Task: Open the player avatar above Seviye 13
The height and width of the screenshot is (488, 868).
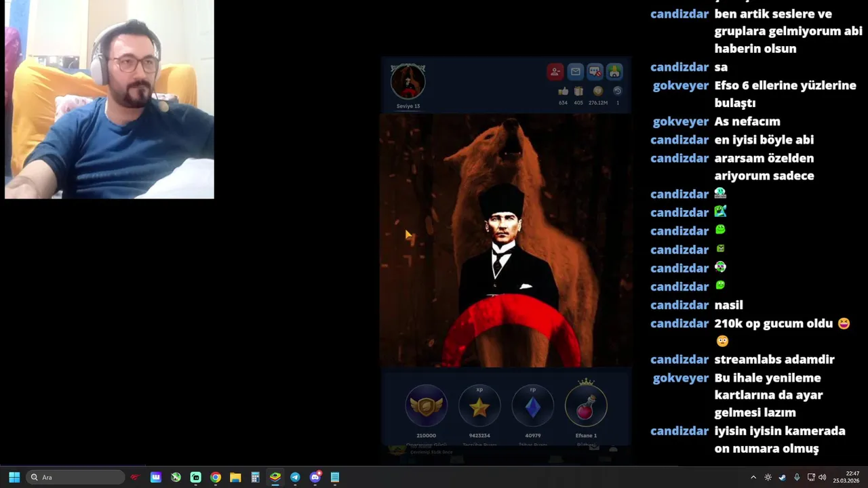Action: pyautogui.click(x=408, y=81)
